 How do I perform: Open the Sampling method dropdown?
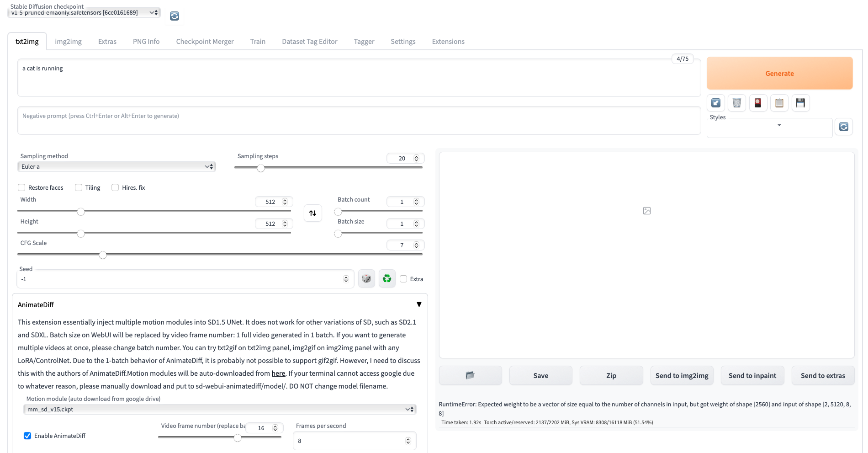tap(117, 166)
